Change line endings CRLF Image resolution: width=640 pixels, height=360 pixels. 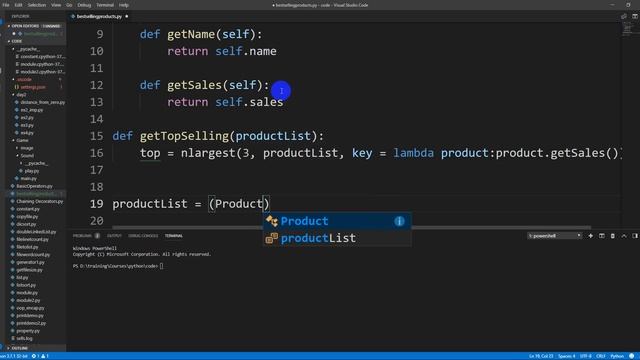pyautogui.click(x=601, y=356)
